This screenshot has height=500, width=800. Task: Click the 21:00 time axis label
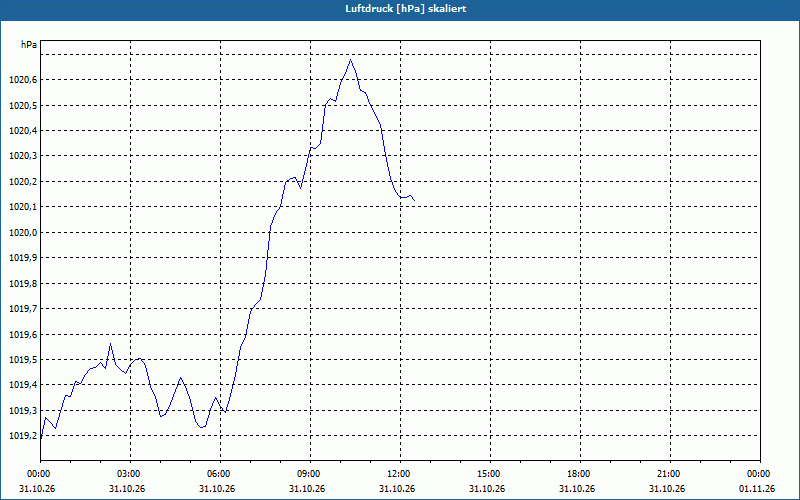pyautogui.click(x=669, y=474)
